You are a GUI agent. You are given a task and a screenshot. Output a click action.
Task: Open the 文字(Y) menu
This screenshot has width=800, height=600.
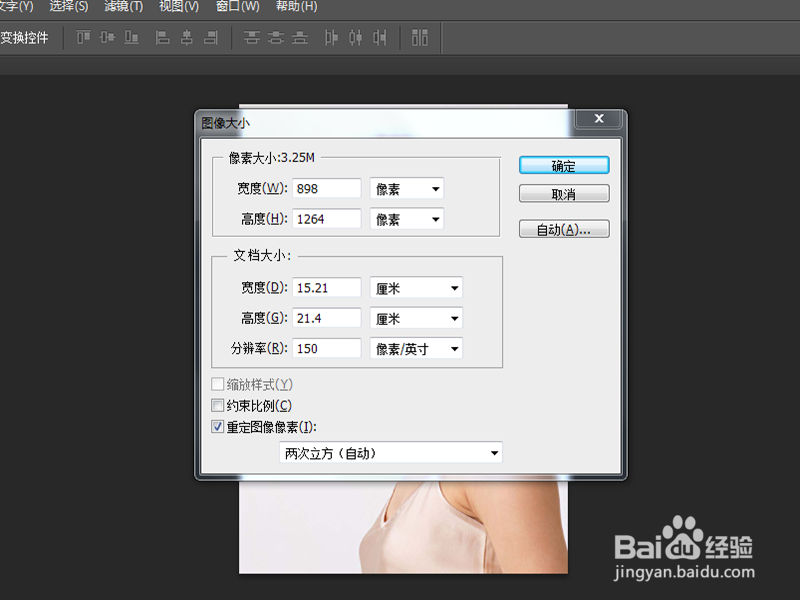tap(16, 7)
